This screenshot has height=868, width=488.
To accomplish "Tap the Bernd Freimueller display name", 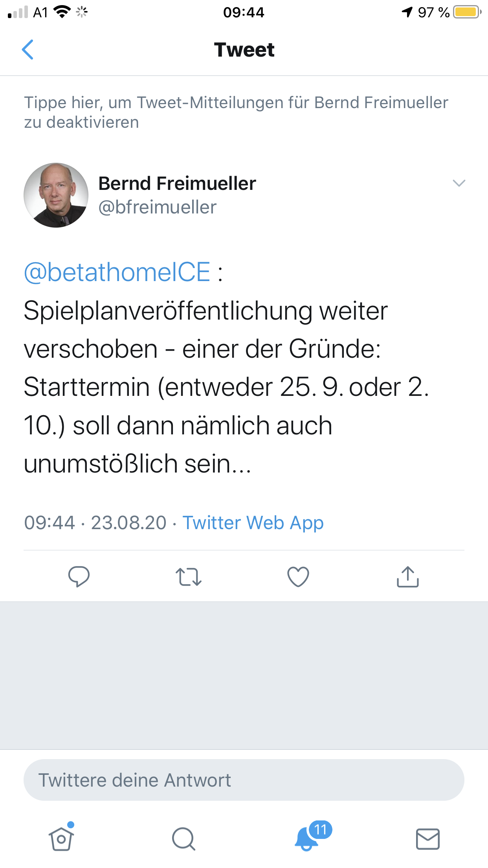I will point(177,184).
